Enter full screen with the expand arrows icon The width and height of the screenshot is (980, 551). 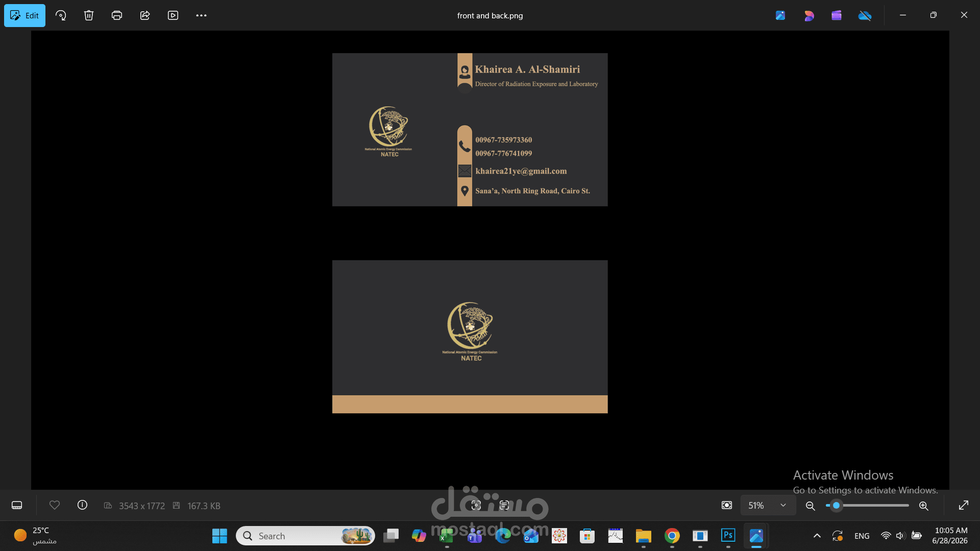pos(964,505)
